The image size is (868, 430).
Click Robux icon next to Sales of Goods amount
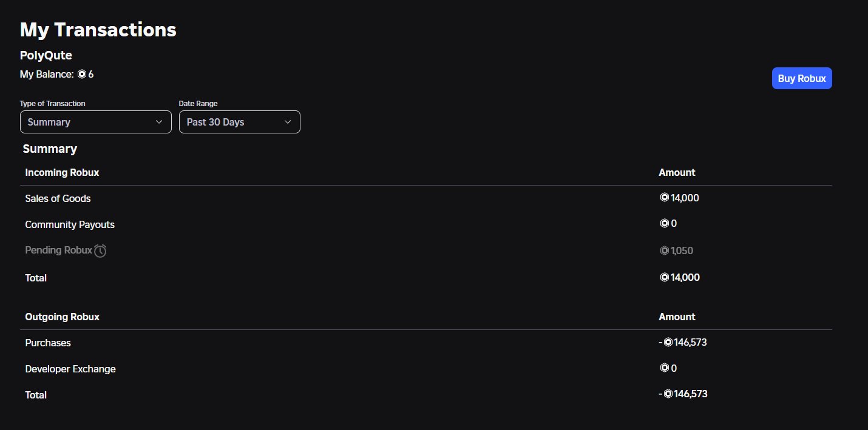point(664,198)
